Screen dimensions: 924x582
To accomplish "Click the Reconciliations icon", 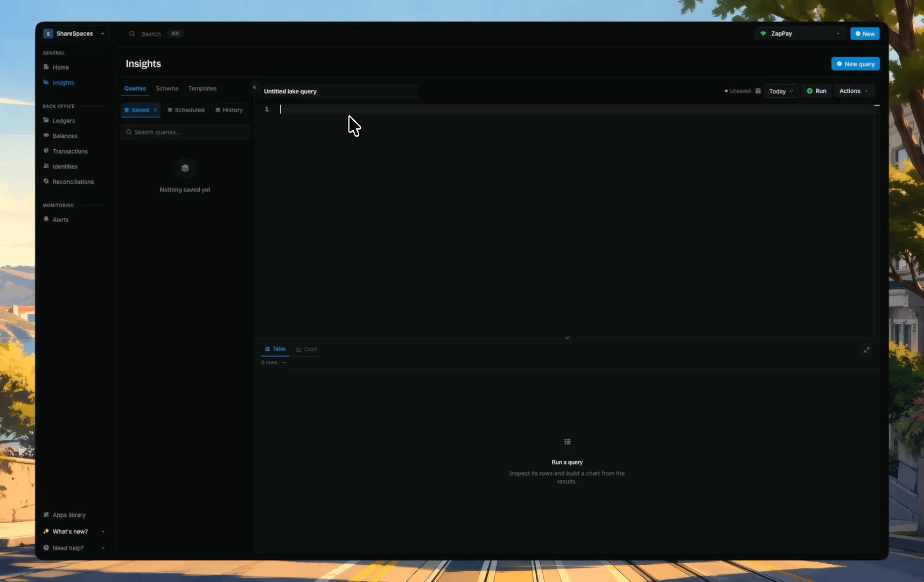I will click(46, 181).
